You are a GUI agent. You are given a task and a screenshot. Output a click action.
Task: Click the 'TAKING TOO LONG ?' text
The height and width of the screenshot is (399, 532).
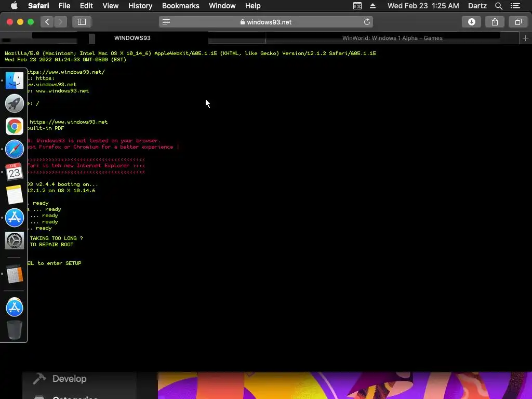tap(56, 238)
